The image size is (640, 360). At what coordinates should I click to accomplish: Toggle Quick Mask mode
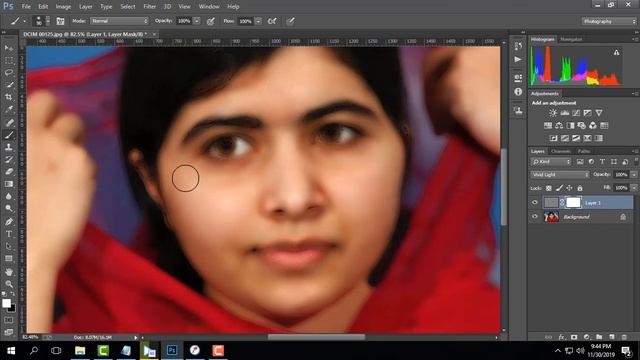[9, 320]
